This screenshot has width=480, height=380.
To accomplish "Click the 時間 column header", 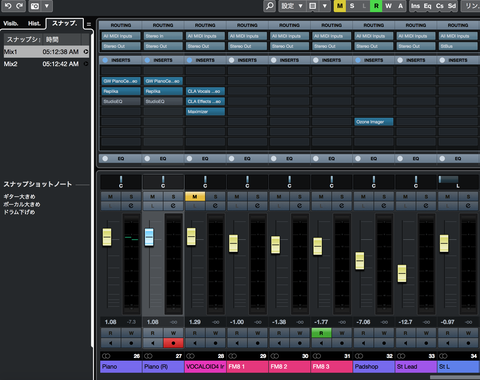I will tap(52, 40).
